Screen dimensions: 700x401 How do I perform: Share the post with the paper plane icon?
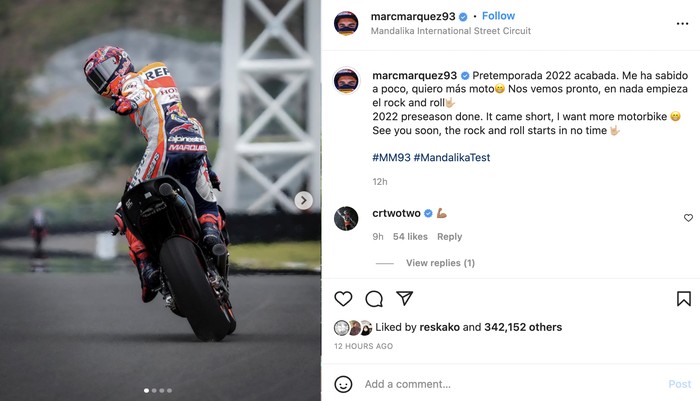pos(404,298)
